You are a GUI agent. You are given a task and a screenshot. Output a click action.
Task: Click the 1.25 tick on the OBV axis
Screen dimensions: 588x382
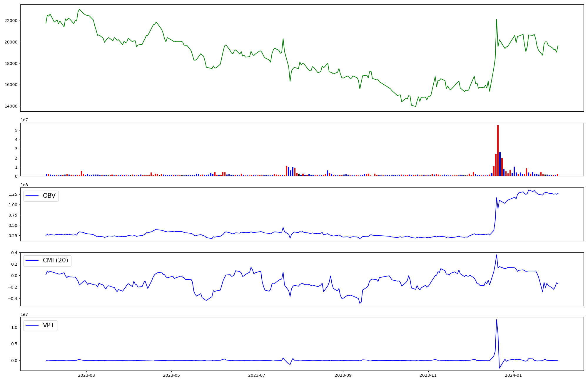(x=13, y=194)
